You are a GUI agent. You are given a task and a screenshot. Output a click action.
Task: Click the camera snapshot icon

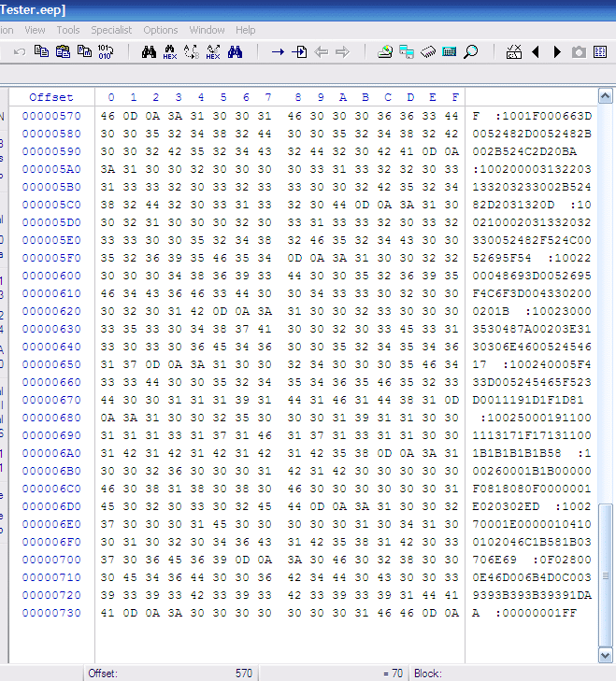(579, 52)
